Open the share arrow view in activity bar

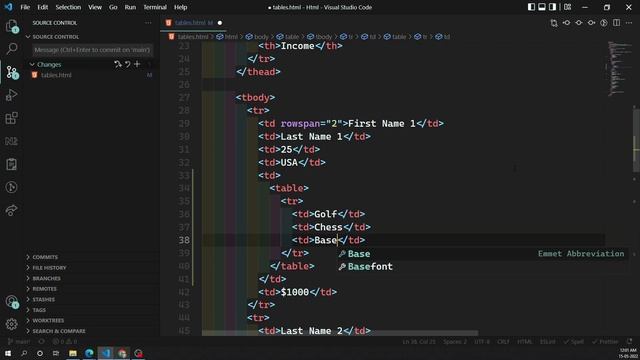pyautogui.click(x=11, y=210)
